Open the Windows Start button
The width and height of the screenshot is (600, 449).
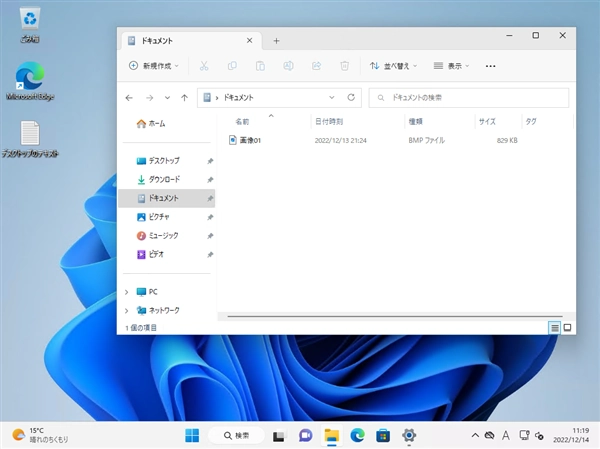pos(192,435)
